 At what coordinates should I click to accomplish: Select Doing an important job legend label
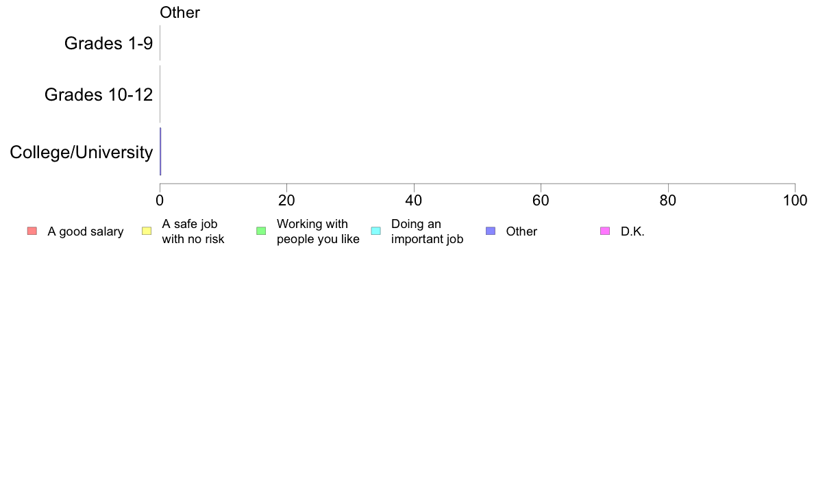point(428,231)
